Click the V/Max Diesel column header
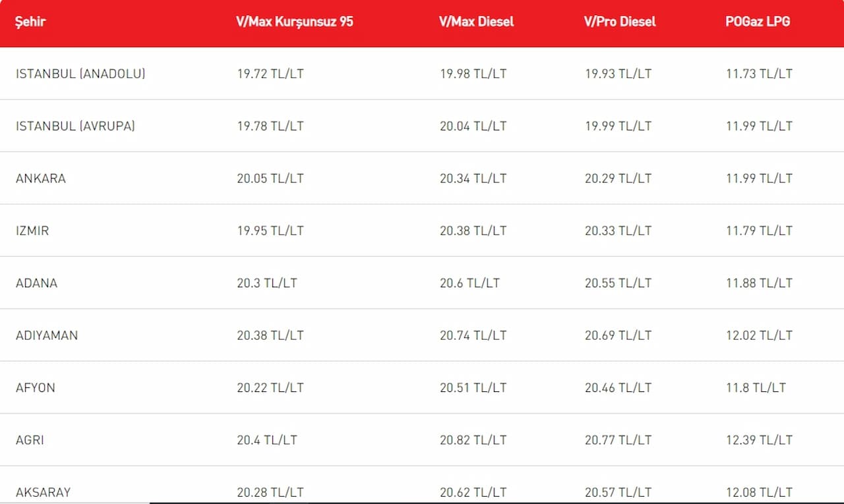Screen dimensions: 844x504 (476, 22)
